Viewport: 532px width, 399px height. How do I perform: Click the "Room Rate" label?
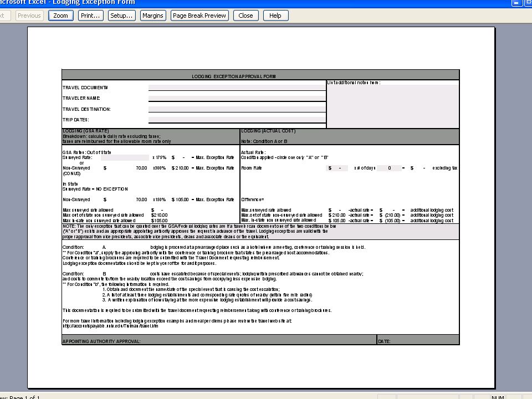[x=252, y=168]
